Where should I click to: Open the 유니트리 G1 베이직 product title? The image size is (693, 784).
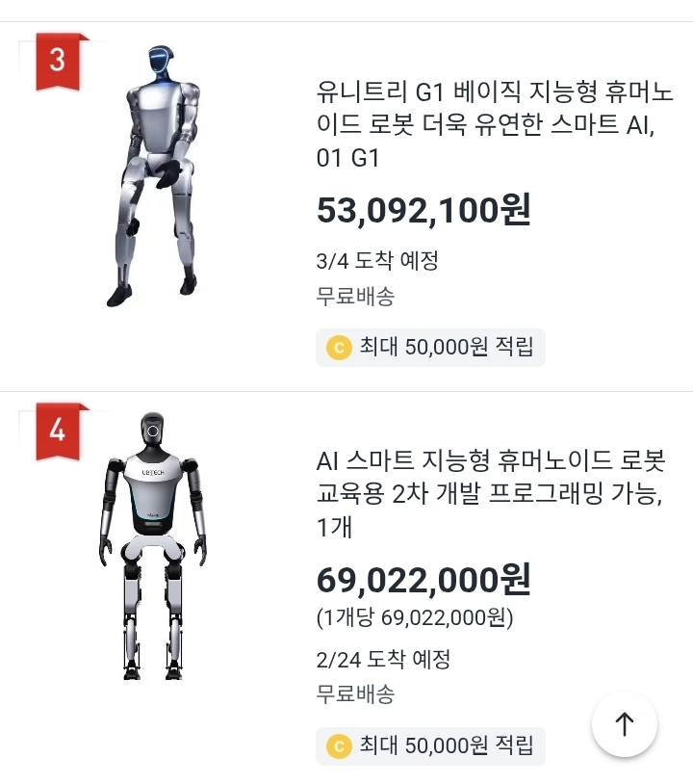click(494, 125)
